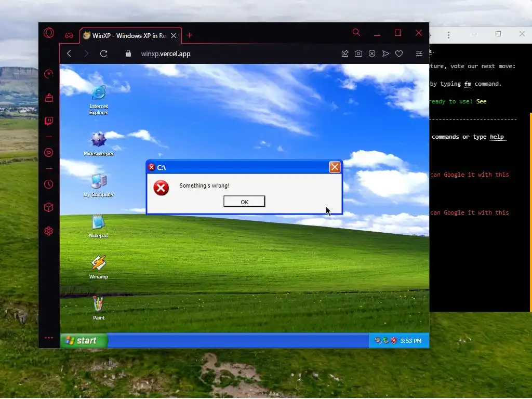
Task: Click the 'help' link in terminal window
Action: (497, 137)
